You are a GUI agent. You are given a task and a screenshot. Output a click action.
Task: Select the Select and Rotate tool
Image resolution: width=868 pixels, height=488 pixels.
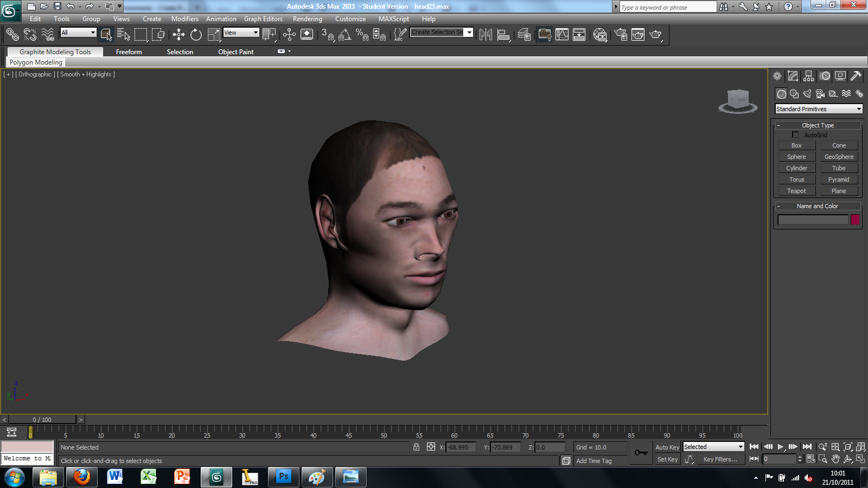click(x=195, y=35)
